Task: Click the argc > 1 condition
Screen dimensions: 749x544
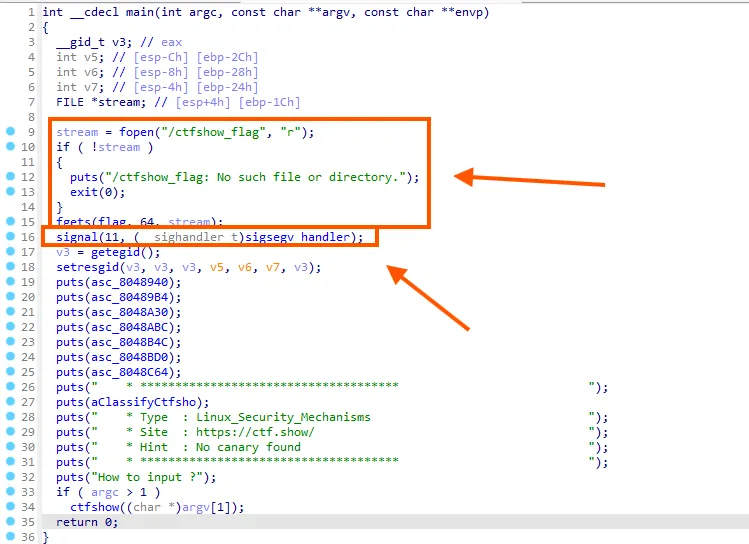Action: pyautogui.click(x=118, y=492)
